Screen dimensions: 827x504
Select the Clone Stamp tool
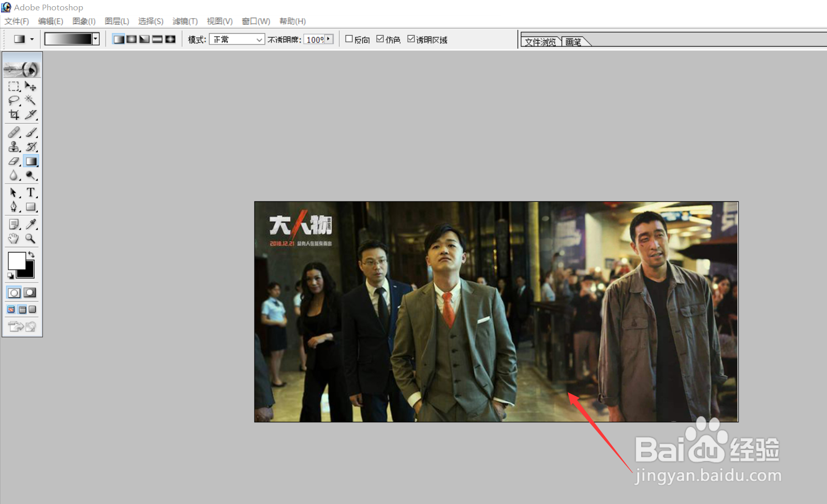14,147
